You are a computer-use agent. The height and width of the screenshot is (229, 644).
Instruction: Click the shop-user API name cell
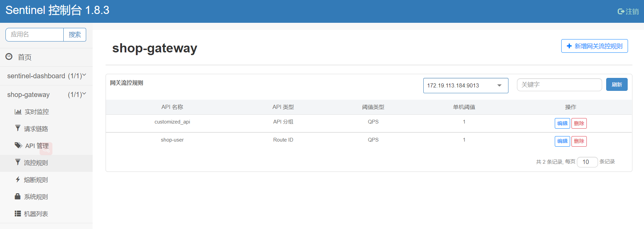point(172,140)
